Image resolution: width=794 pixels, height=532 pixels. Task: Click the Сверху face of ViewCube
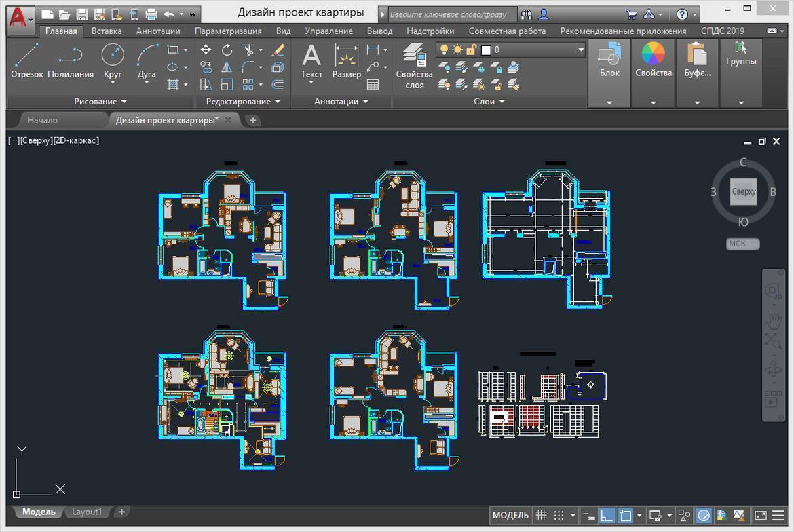point(743,191)
